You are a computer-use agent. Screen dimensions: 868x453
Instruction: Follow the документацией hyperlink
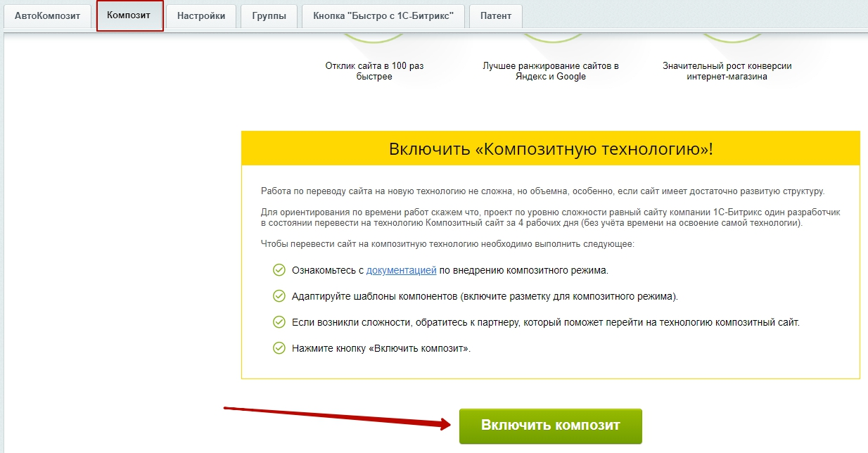(401, 270)
